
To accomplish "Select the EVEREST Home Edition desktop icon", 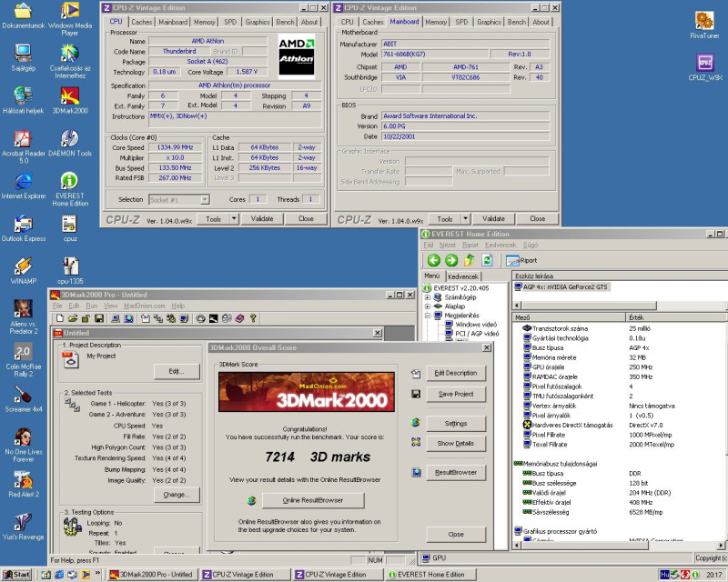I will (70, 189).
